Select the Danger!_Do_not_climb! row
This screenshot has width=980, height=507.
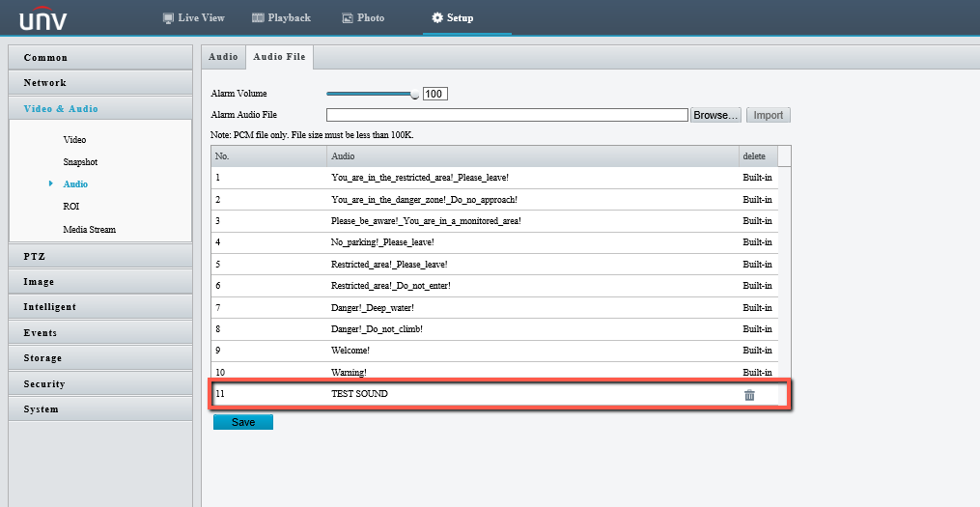(494, 329)
